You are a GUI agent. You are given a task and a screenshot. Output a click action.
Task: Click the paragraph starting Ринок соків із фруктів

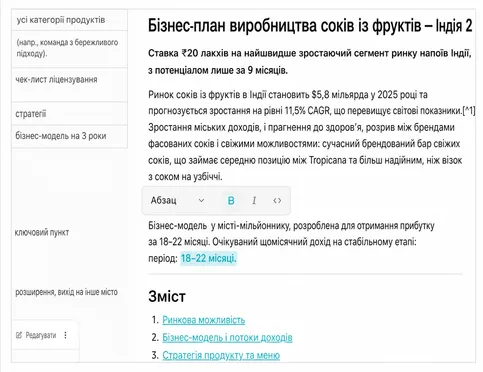coord(312,135)
